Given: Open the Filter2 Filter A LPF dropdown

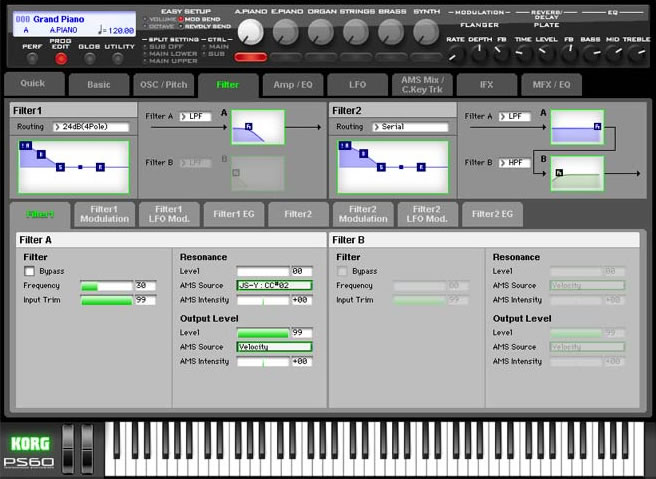Looking at the screenshot, I should [515, 116].
